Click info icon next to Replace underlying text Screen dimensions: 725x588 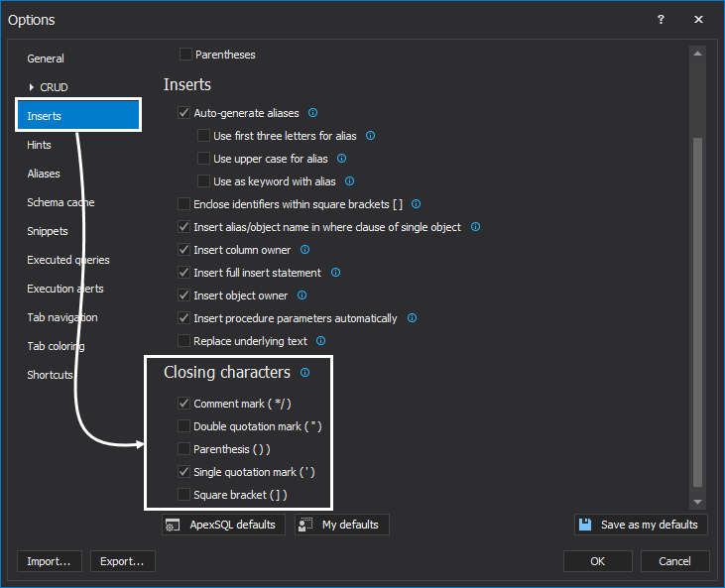[320, 341]
